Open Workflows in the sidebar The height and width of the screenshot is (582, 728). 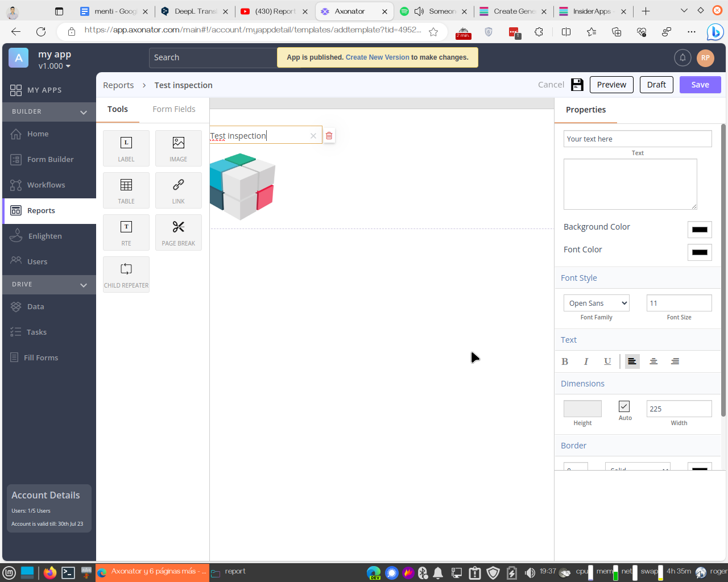click(x=46, y=185)
